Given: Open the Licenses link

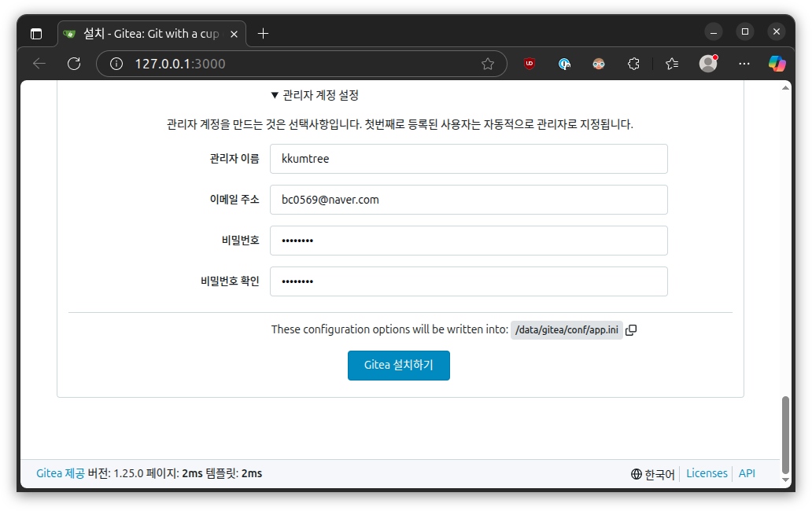Looking at the screenshot, I should click(x=707, y=473).
